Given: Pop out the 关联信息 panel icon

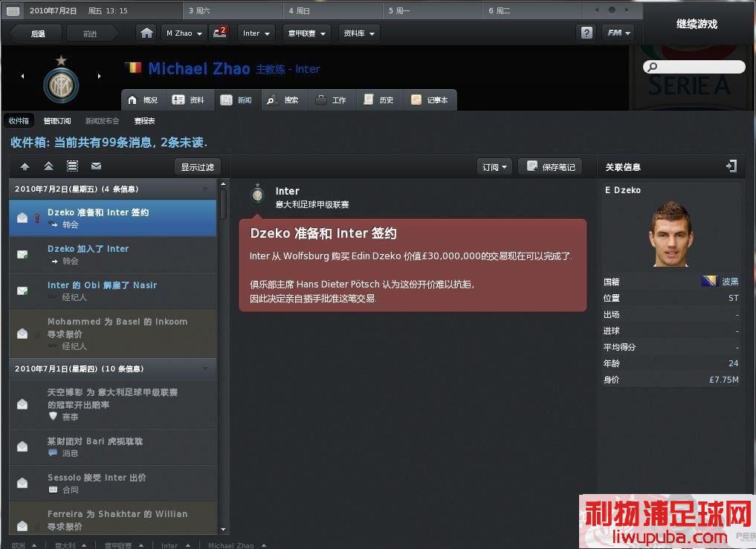Looking at the screenshot, I should click(731, 166).
